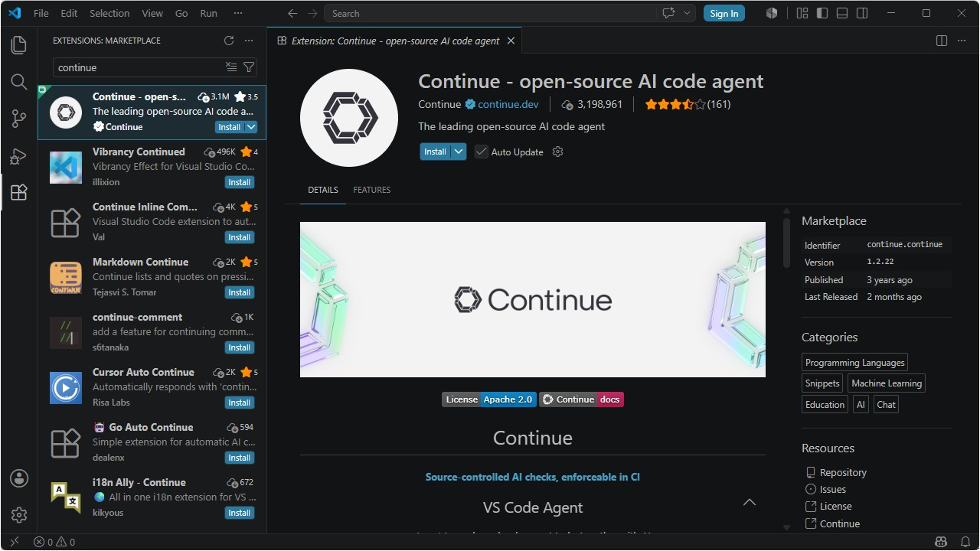Viewport: 980px width, 551px height.
Task: Open the Explorer view in activity bar
Action: [x=18, y=44]
